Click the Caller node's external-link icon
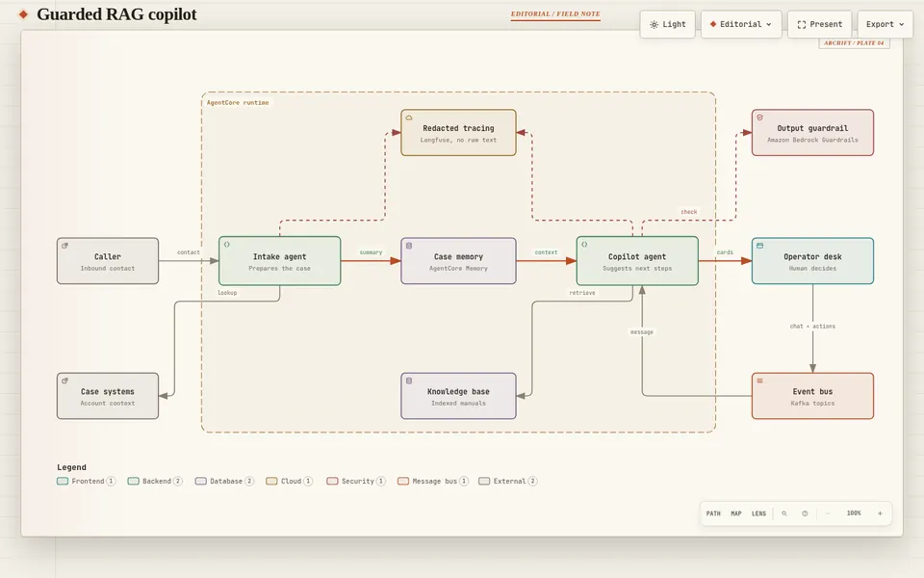The height and width of the screenshot is (578, 924). click(x=64, y=246)
